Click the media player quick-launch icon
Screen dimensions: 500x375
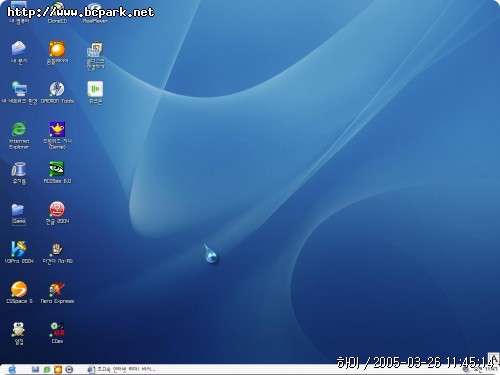[x=69, y=369]
